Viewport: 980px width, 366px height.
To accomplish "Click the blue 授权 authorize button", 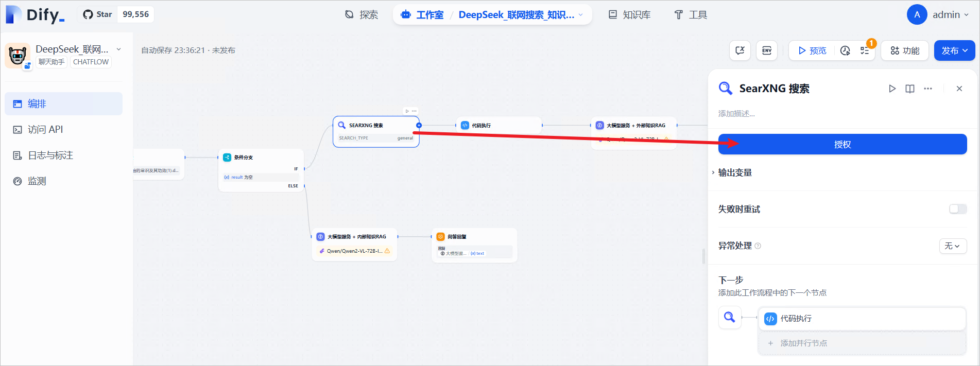I will pyautogui.click(x=843, y=144).
